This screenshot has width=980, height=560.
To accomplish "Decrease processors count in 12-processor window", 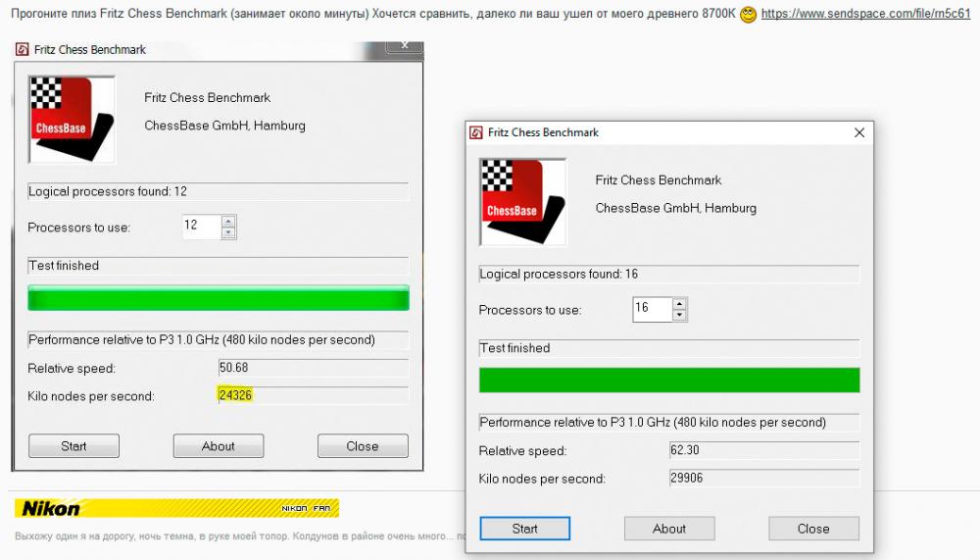I will pos(228,232).
